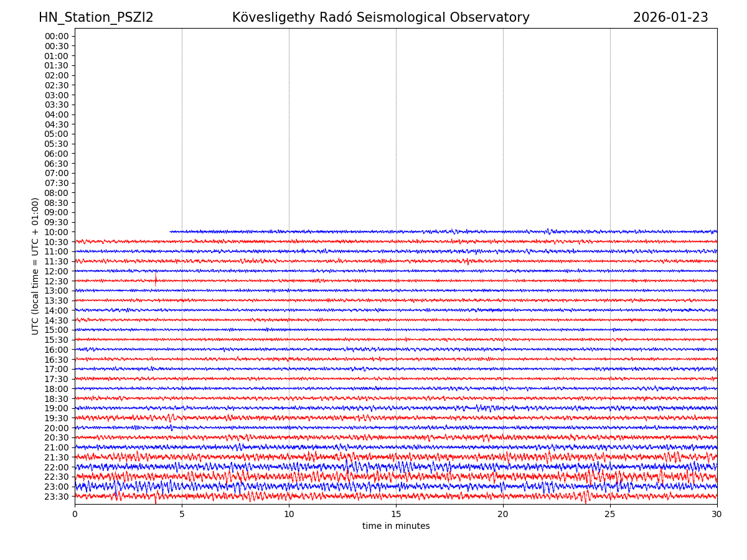Click the x-axis tick label 25

coord(610,515)
